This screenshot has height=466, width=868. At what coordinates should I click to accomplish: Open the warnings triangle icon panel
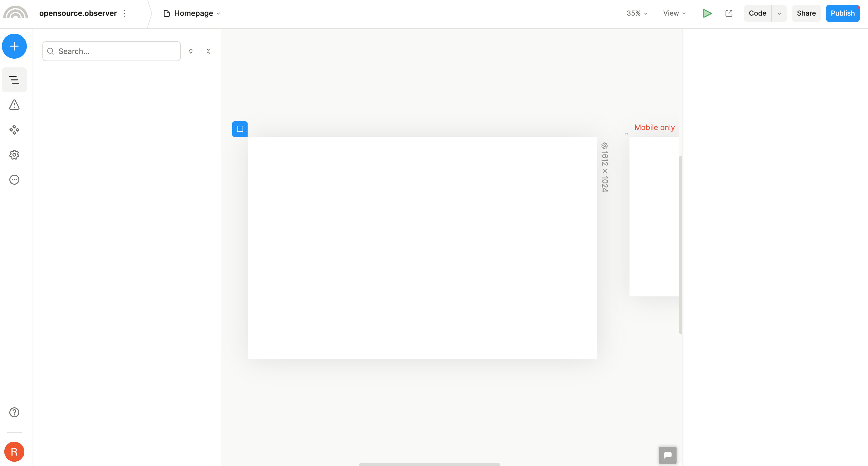tap(14, 105)
